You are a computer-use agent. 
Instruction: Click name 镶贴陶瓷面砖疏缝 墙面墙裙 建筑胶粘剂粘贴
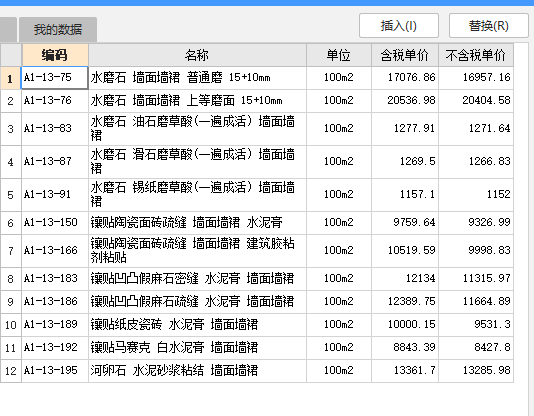197,251
